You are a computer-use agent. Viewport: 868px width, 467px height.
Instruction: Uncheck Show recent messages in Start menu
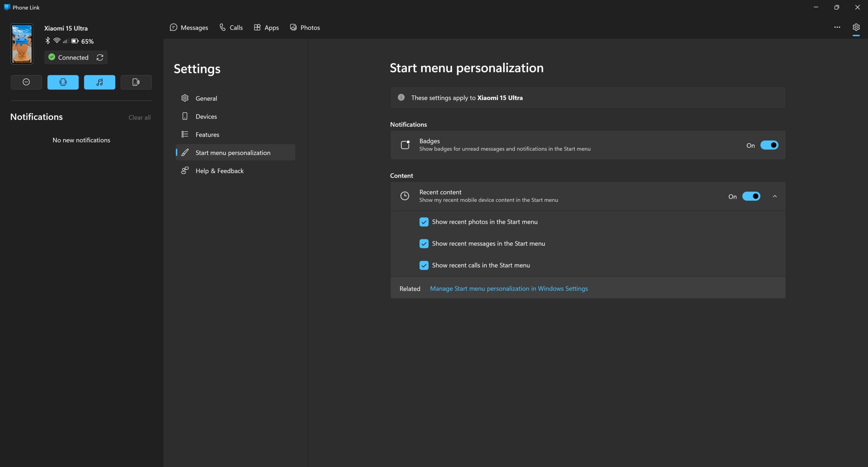point(424,244)
